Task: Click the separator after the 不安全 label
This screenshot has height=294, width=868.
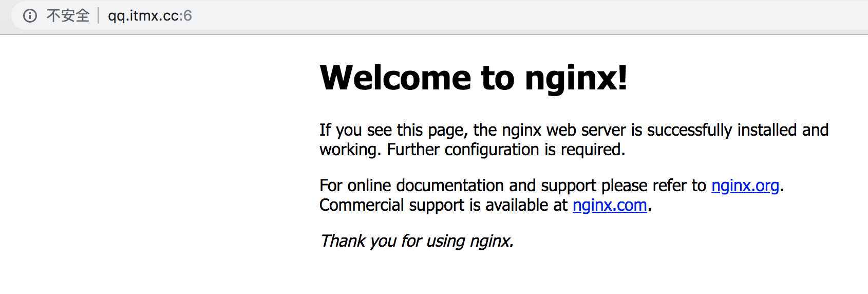Action: coord(98,16)
